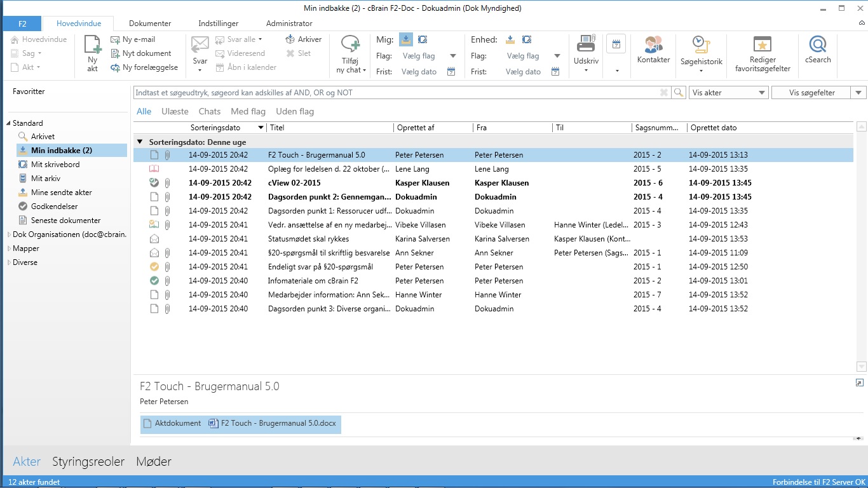Filter list by Uden flag
The width and height of the screenshot is (868, 488).
295,111
